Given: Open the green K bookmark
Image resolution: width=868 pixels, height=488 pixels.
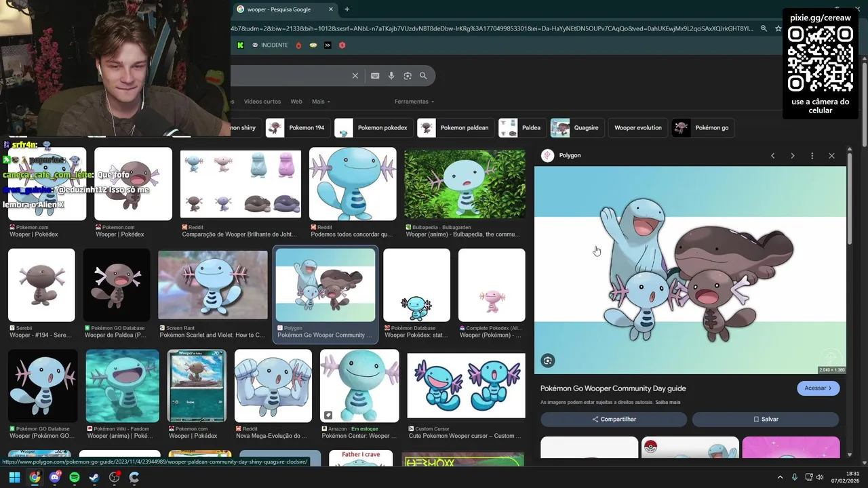Looking at the screenshot, I should (240, 45).
